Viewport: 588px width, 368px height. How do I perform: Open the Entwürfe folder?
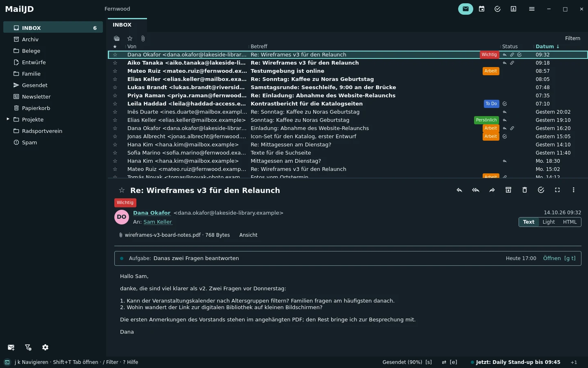click(53, 62)
